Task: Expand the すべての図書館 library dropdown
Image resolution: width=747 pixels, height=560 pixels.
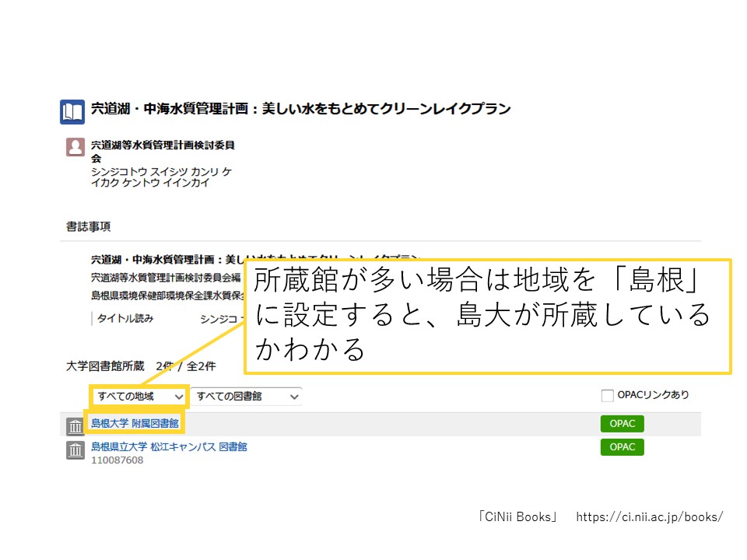Action: tap(247, 396)
